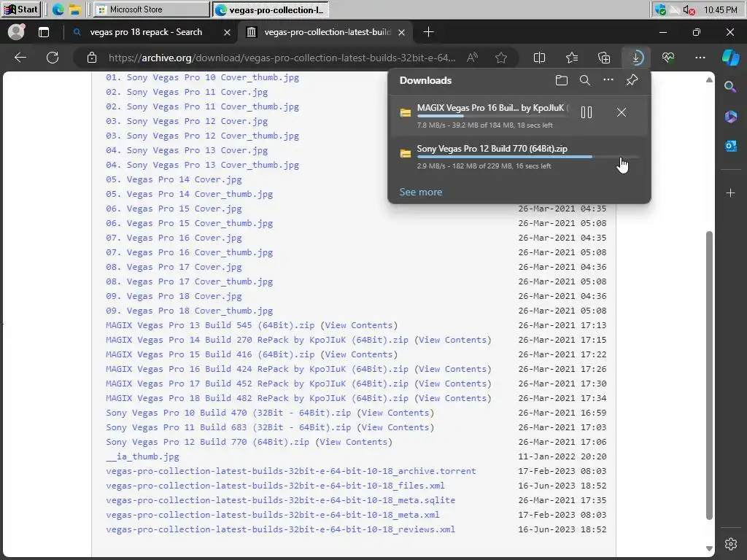Open the _meta.sqlite file link
This screenshot has height=560, width=747.
(x=280, y=500)
